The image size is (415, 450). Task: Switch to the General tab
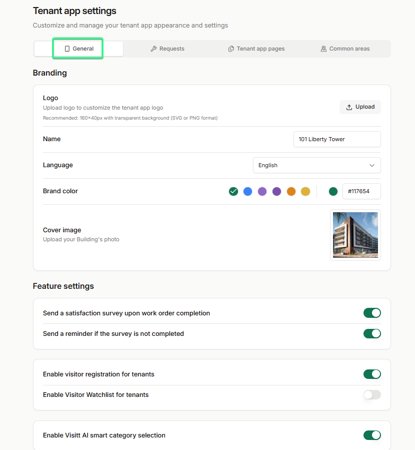[78, 49]
